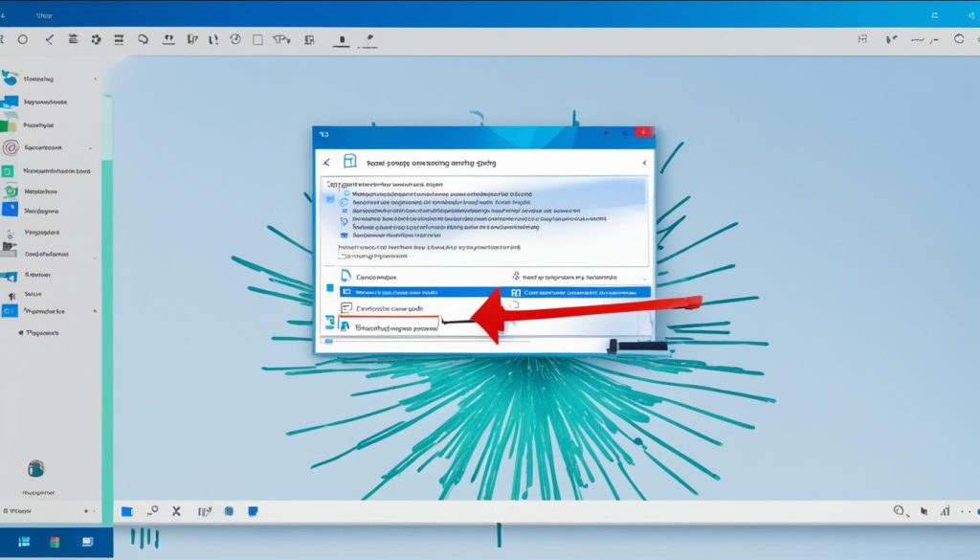Image resolution: width=980 pixels, height=560 pixels.
Task: Click the back arrow in the dialog header
Action: click(x=326, y=161)
